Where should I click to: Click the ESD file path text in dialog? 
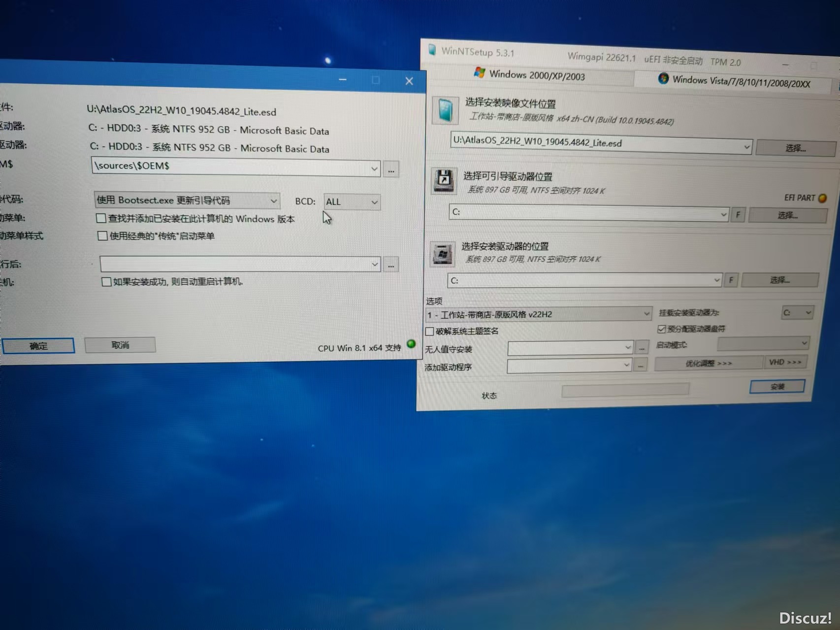pos(181,110)
